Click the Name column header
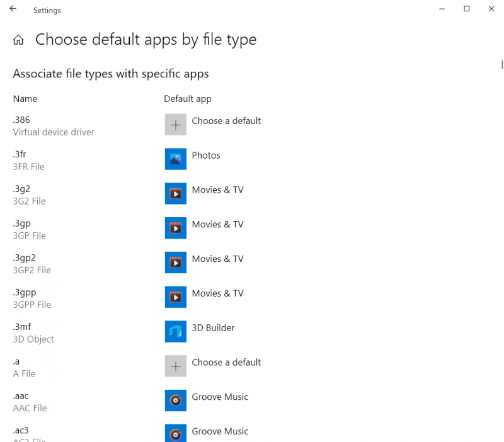 point(25,99)
